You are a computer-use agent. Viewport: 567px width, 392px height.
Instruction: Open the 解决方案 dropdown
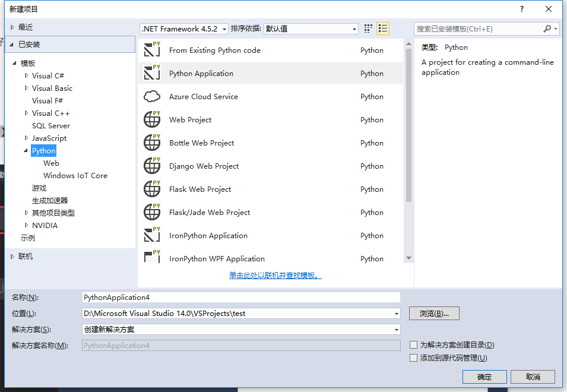[x=241, y=330]
